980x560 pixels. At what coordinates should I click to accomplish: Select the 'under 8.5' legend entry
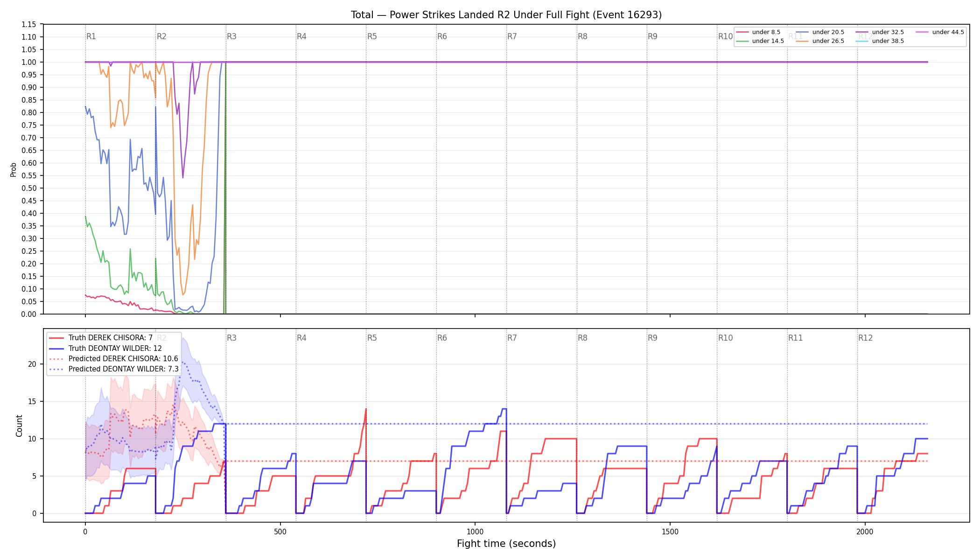758,32
